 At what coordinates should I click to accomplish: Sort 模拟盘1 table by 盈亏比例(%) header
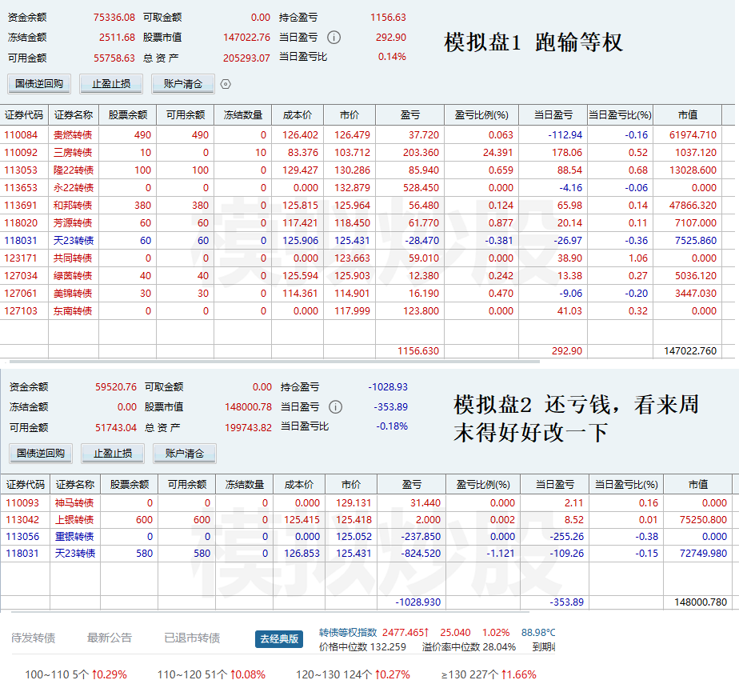point(481,114)
